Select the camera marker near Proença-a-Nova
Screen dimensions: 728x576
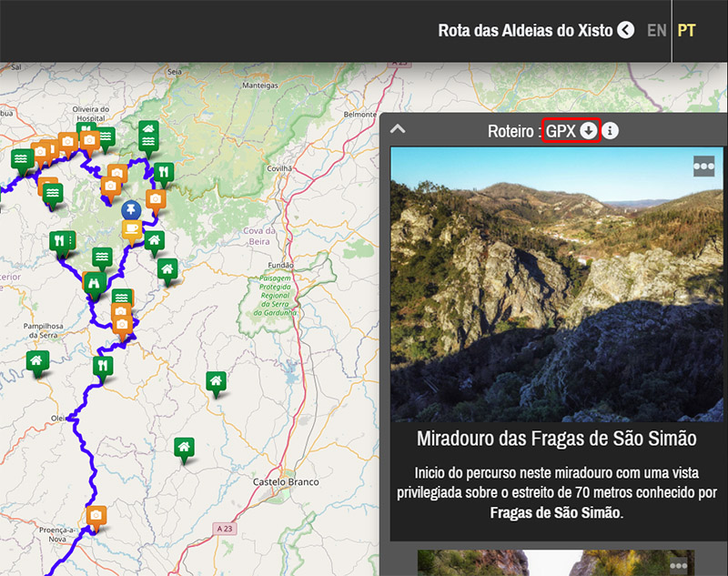tap(96, 515)
